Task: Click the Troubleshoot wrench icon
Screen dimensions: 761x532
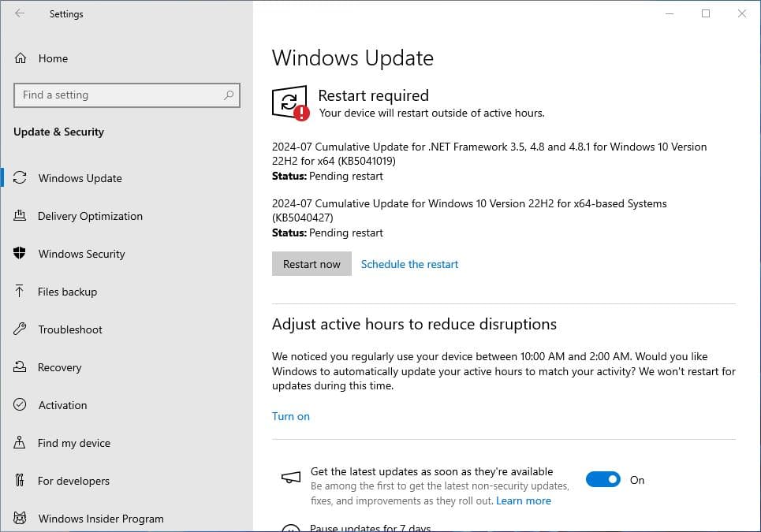Action: [x=20, y=329]
